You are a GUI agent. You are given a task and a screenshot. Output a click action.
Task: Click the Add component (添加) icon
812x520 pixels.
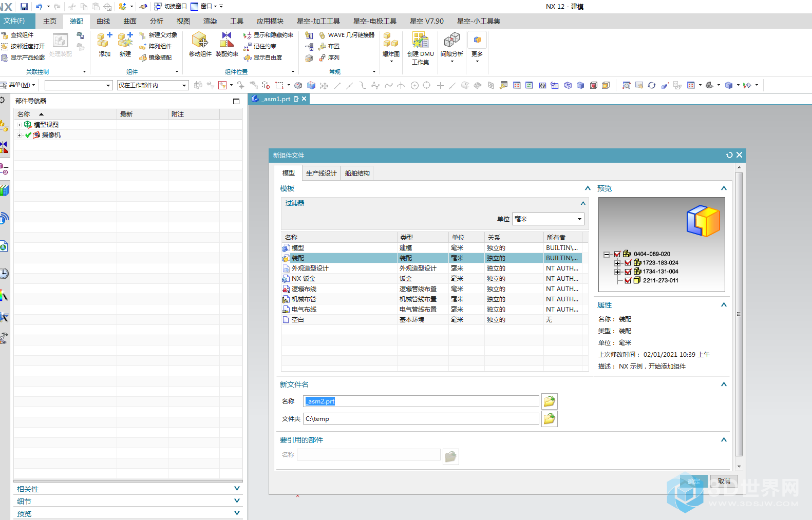[x=105, y=40]
